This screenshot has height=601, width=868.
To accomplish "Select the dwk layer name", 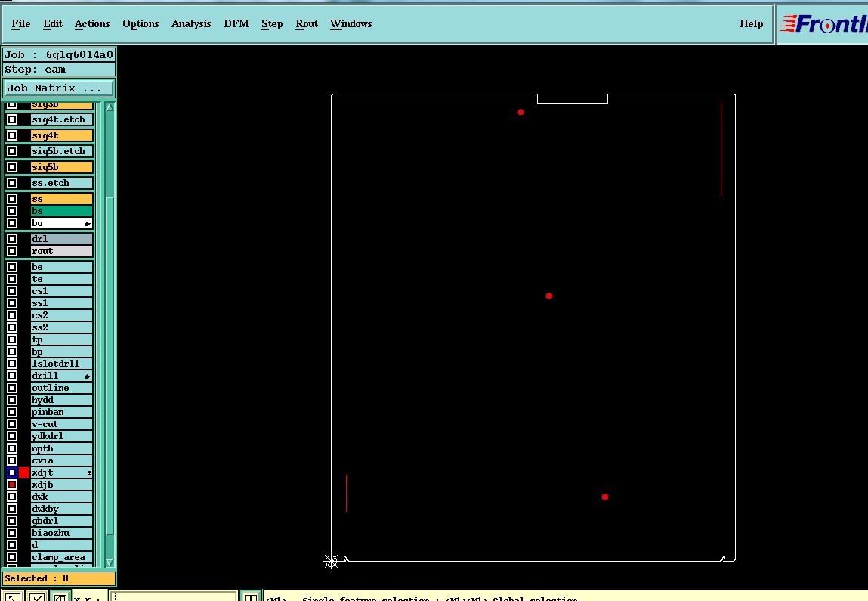I will click(61, 497).
